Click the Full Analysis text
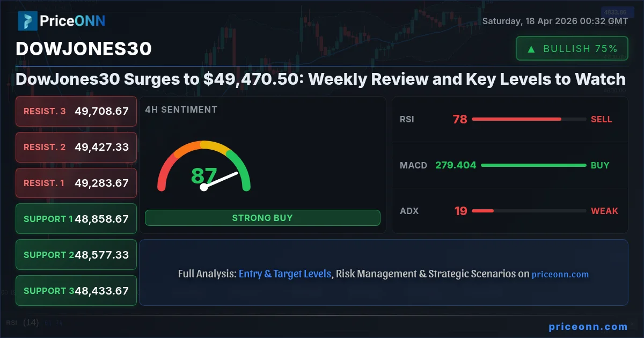The width and height of the screenshot is (644, 338). [x=207, y=274]
